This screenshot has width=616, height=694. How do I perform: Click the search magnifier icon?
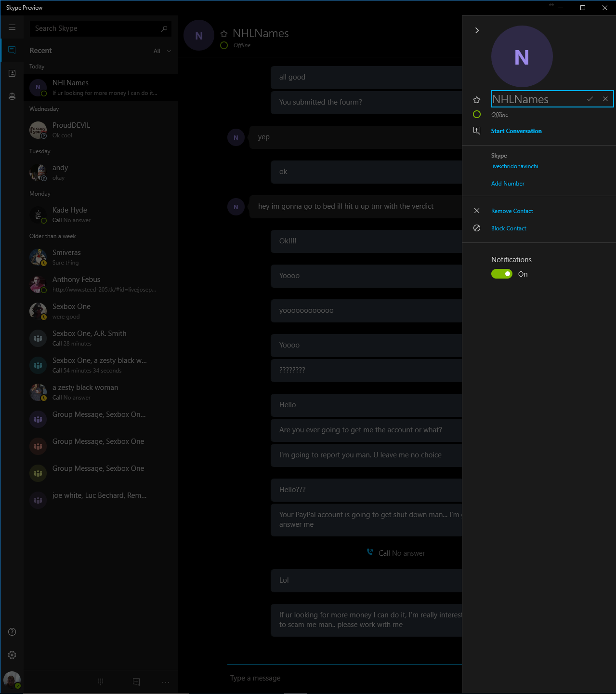pos(164,28)
